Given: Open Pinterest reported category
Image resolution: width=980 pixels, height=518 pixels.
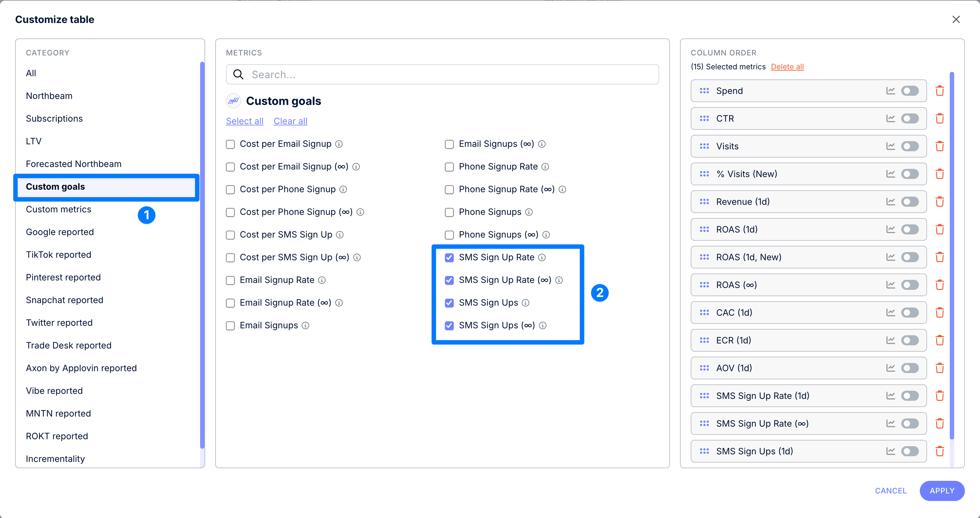Looking at the screenshot, I should pyautogui.click(x=63, y=278).
